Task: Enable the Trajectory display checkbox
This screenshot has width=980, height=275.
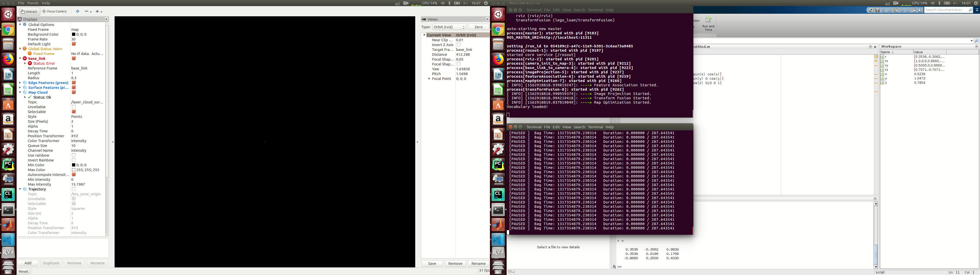Action: click(74, 189)
